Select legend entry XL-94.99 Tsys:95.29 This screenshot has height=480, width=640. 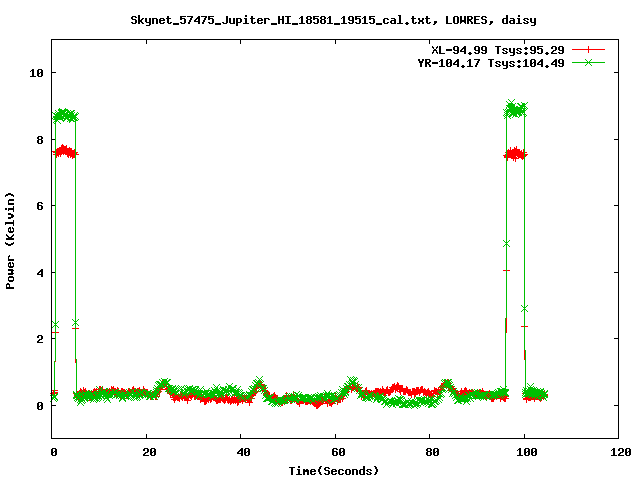click(x=498, y=50)
